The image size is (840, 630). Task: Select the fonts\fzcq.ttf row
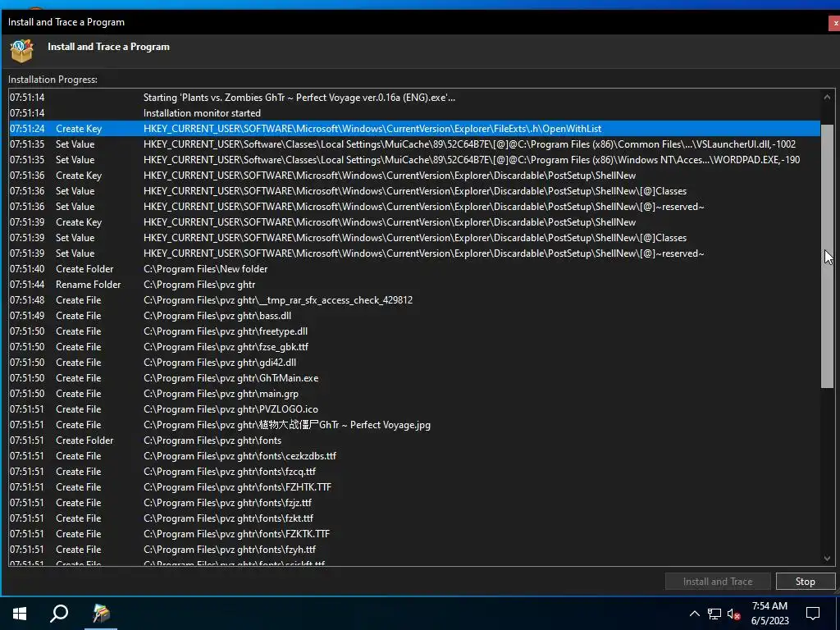pos(414,471)
